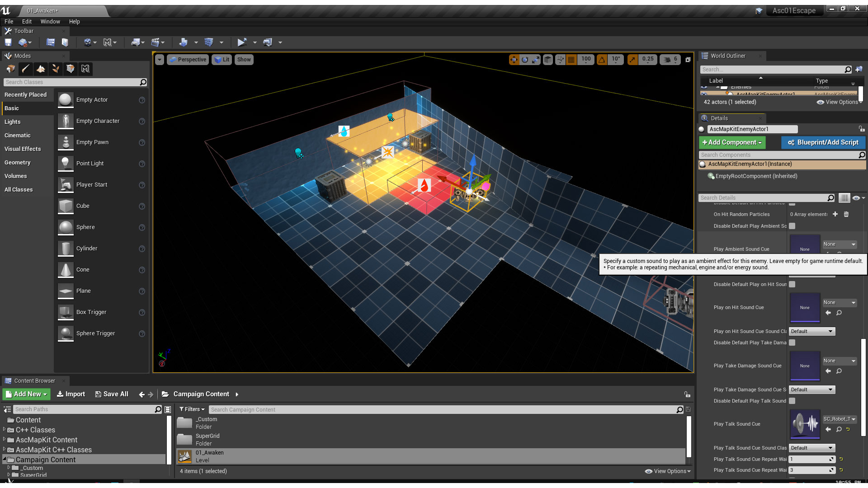Expand the AscMapKit Content folder tree
Image resolution: width=868 pixels, height=488 pixels.
click(x=5, y=440)
